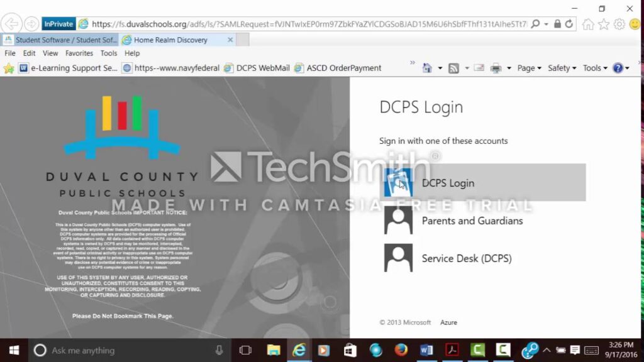Click the Read mail icon
Screen dimensions: 644x362
pyautogui.click(x=479, y=68)
